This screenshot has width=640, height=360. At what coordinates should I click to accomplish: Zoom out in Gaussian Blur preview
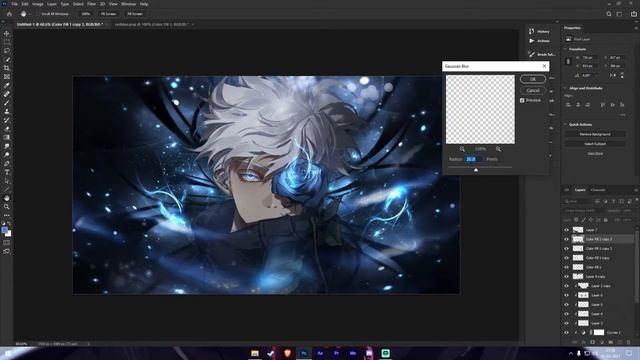pyautogui.click(x=462, y=149)
